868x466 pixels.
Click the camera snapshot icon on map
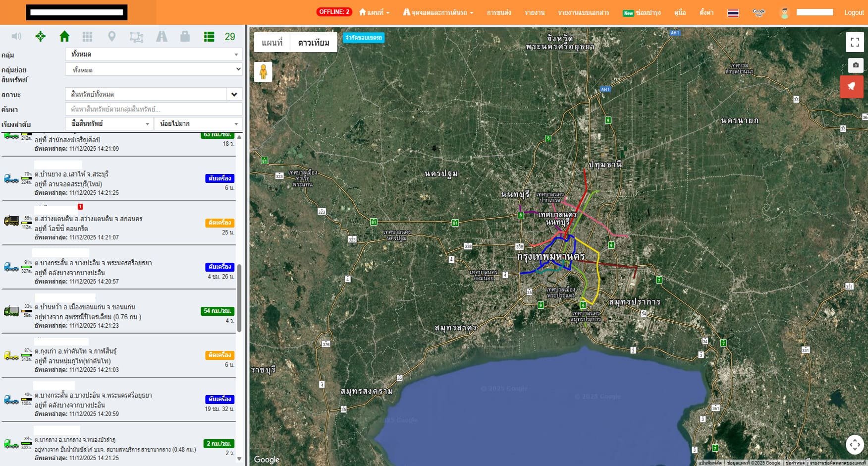pyautogui.click(x=855, y=65)
